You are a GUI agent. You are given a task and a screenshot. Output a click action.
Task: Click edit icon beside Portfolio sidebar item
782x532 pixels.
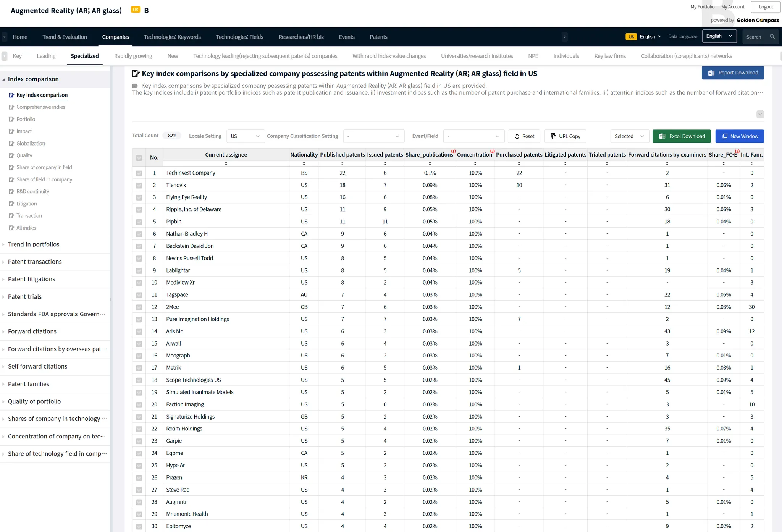(11, 119)
